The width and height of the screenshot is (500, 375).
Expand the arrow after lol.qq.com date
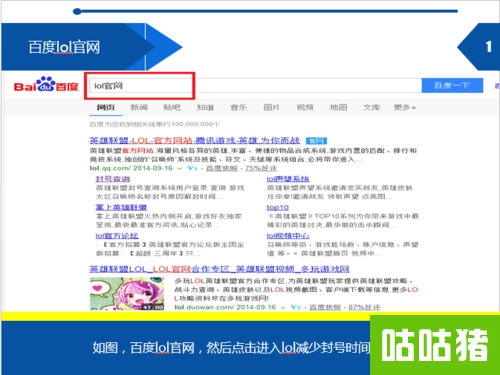(180, 169)
